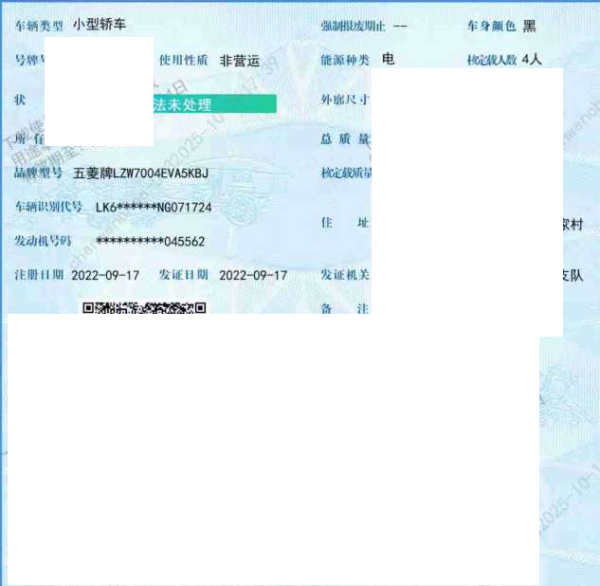This screenshot has width=600, height=586.
Task: Click the 车身颜色 value 黑
Action: tap(529, 26)
